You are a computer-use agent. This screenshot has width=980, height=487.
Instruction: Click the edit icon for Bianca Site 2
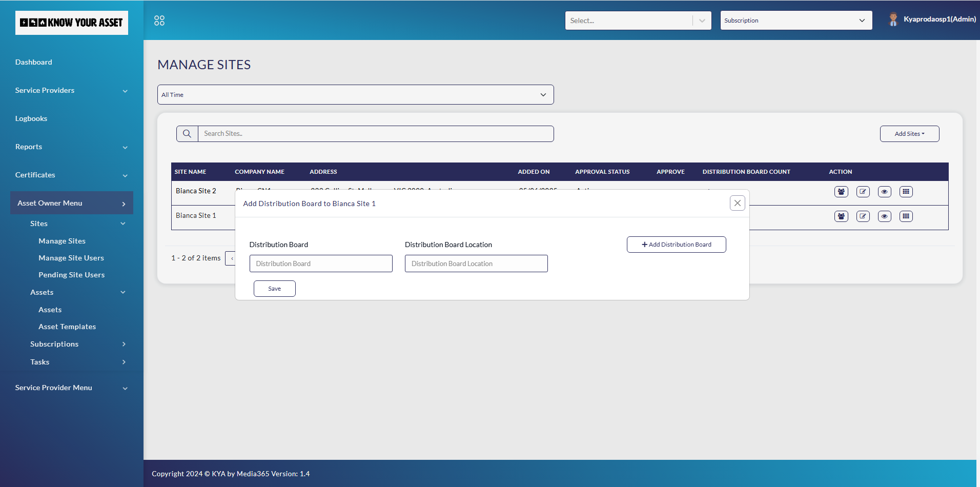click(x=863, y=192)
